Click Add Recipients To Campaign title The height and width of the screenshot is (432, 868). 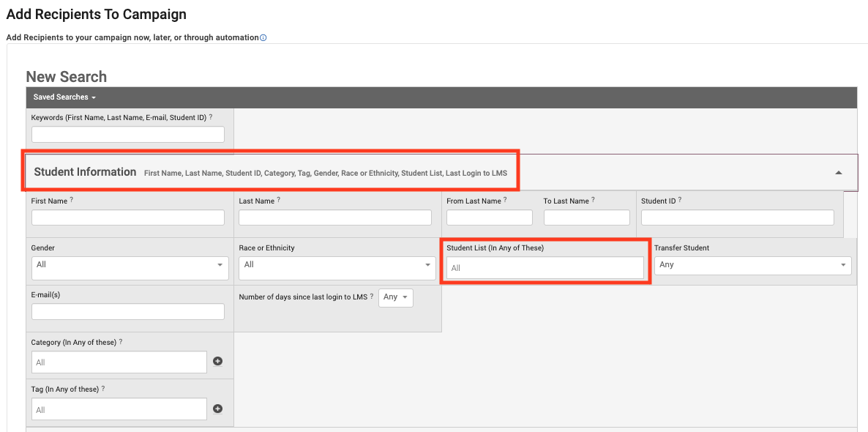pos(97,15)
